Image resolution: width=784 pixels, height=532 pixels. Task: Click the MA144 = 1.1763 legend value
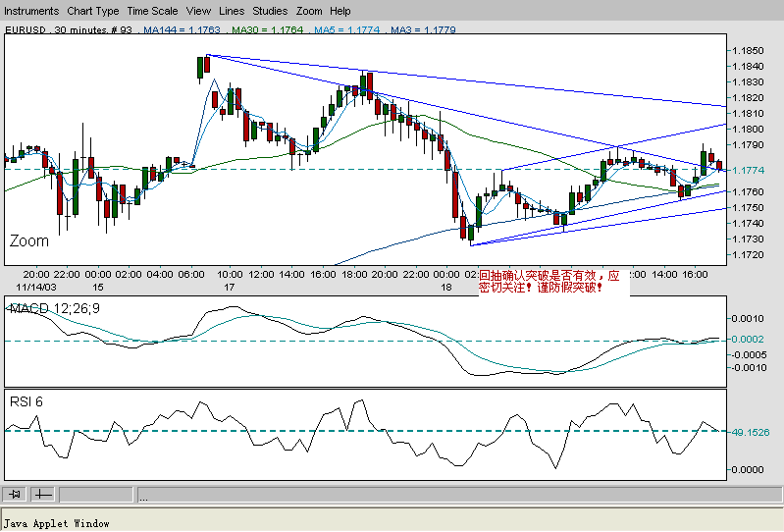click(x=182, y=29)
